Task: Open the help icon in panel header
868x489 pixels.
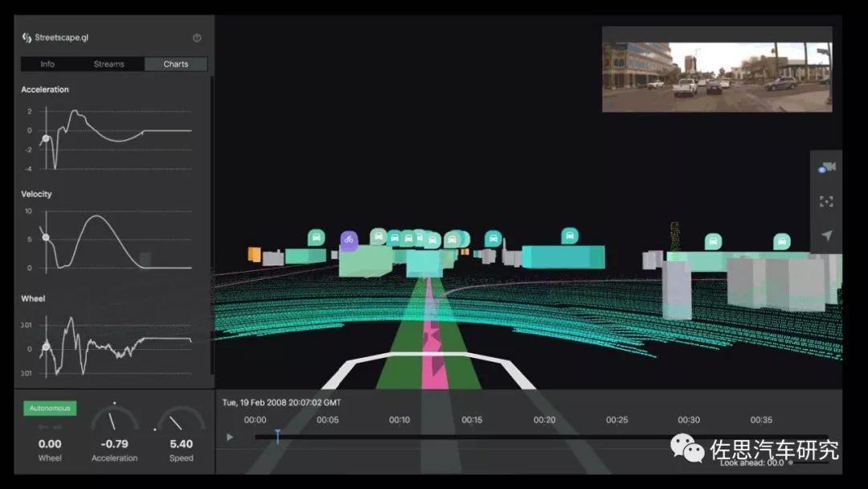Action: coord(197,38)
